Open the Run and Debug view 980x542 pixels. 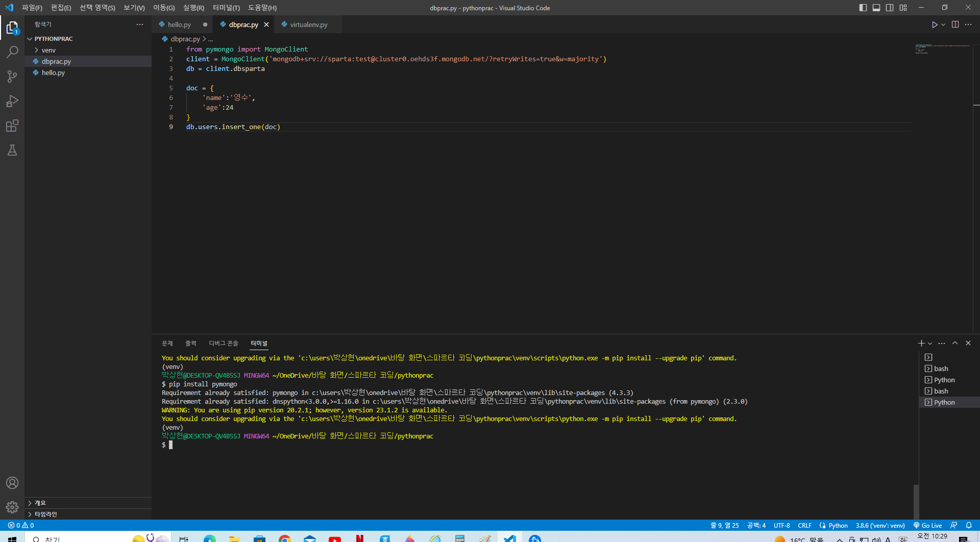[x=12, y=101]
